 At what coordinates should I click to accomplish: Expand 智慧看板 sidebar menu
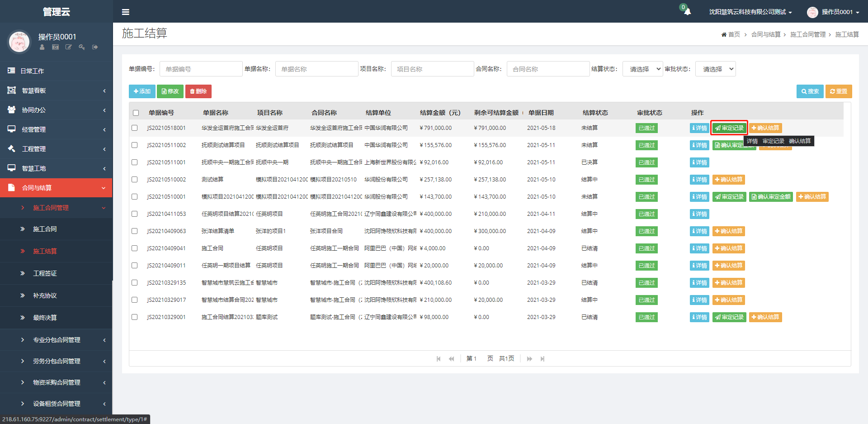click(x=56, y=91)
